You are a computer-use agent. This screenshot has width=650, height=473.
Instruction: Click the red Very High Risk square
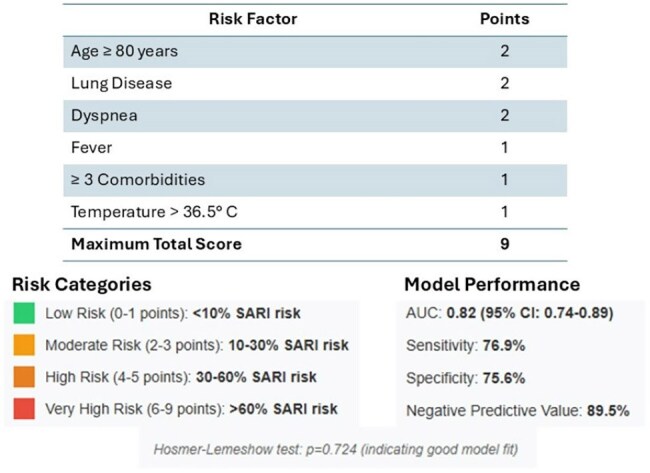[24, 409]
